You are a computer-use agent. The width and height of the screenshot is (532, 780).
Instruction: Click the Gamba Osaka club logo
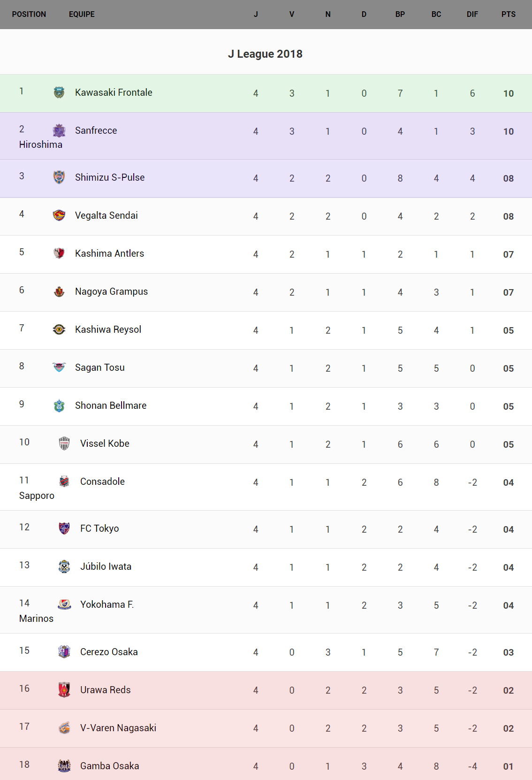tap(64, 766)
